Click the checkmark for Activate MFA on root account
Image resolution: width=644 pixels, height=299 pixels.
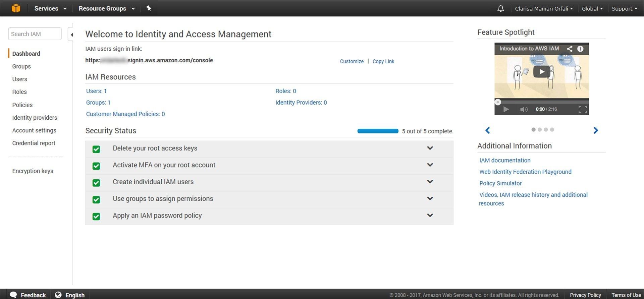click(96, 166)
